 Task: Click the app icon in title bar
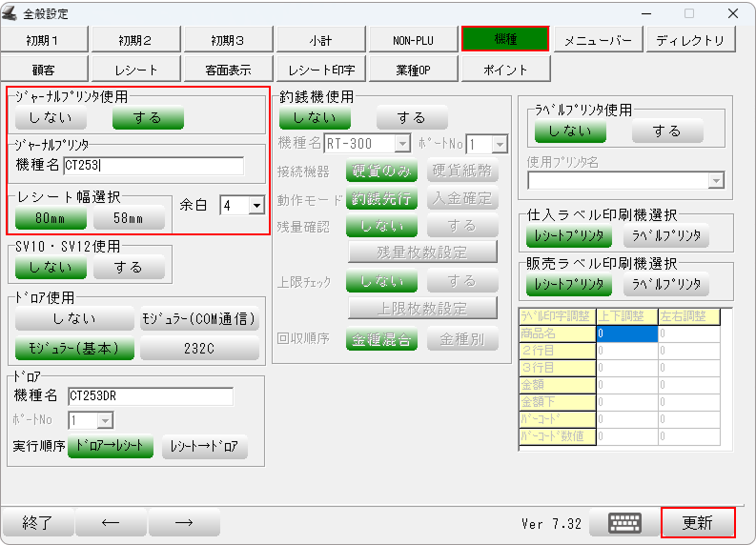[x=11, y=13]
